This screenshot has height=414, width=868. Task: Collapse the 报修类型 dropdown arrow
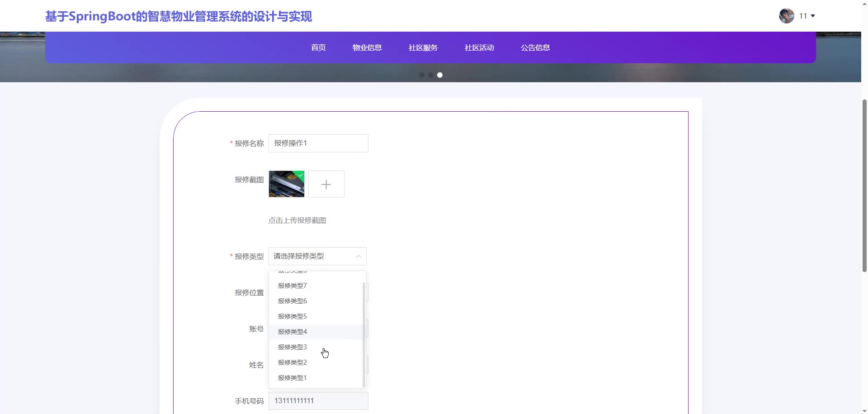[x=359, y=256]
